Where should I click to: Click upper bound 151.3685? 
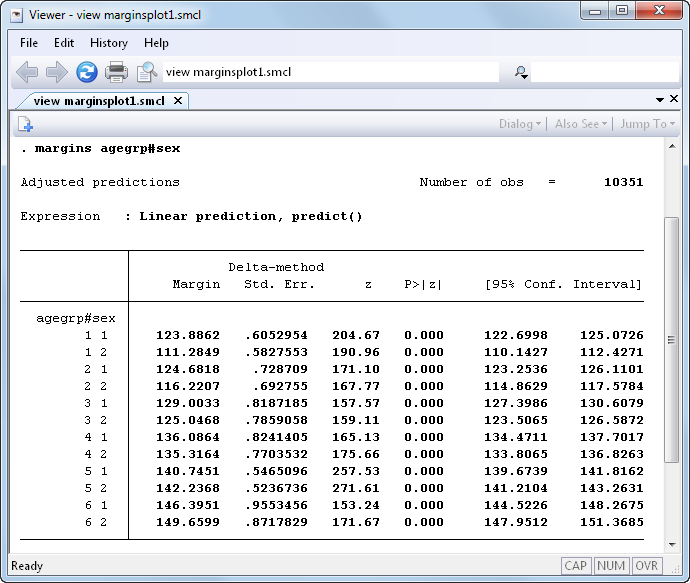click(612, 522)
